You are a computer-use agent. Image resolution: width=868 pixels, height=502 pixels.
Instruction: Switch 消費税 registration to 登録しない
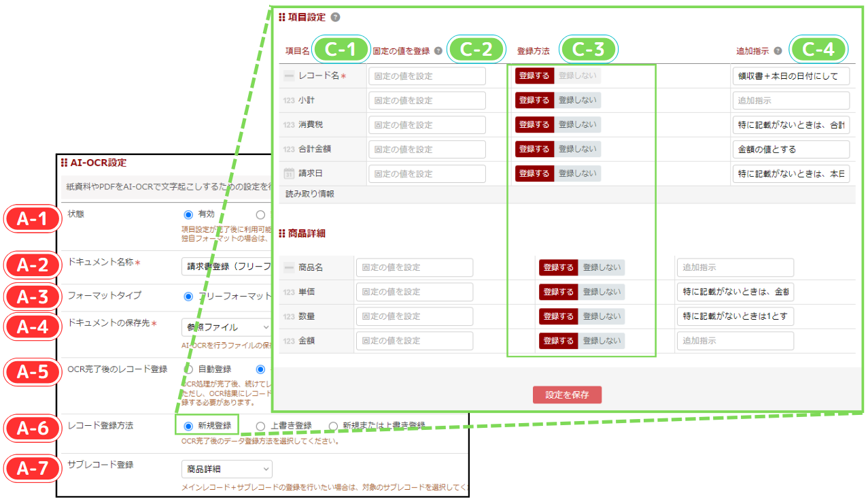[579, 124]
